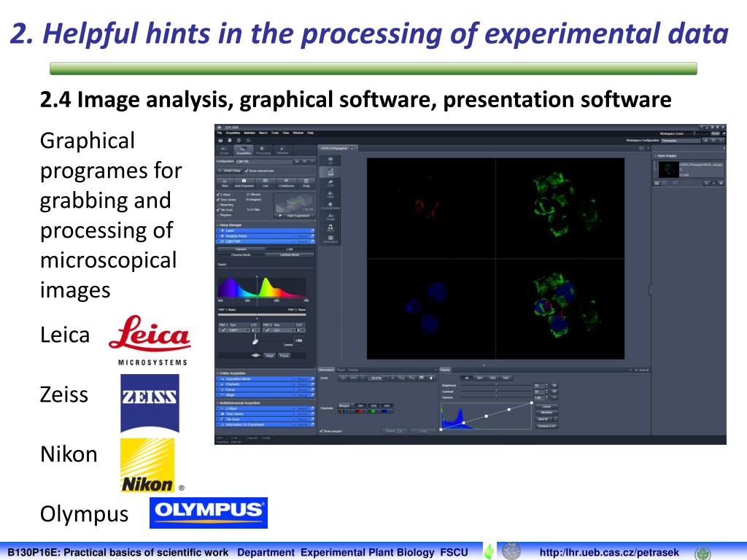Enable the Regions checkbox

pyautogui.click(x=218, y=215)
